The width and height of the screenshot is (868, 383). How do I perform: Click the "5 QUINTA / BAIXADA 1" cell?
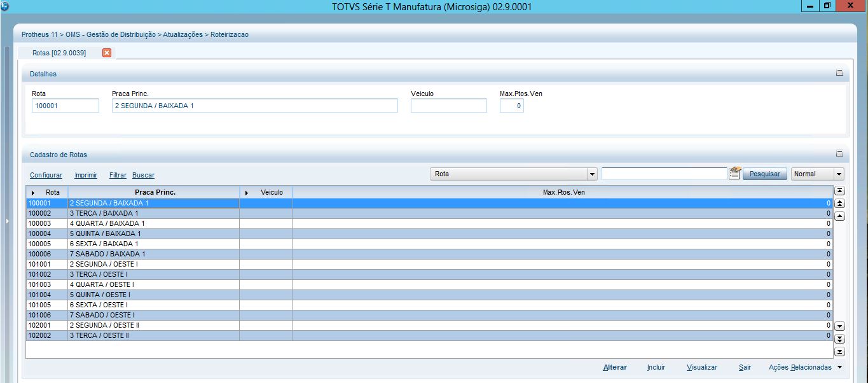[x=154, y=233]
